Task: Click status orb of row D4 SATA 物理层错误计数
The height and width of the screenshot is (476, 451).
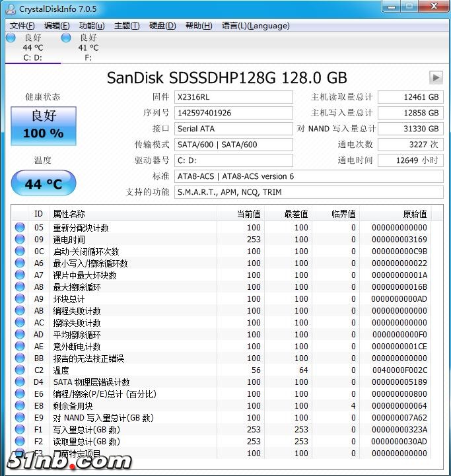Action: [20, 382]
